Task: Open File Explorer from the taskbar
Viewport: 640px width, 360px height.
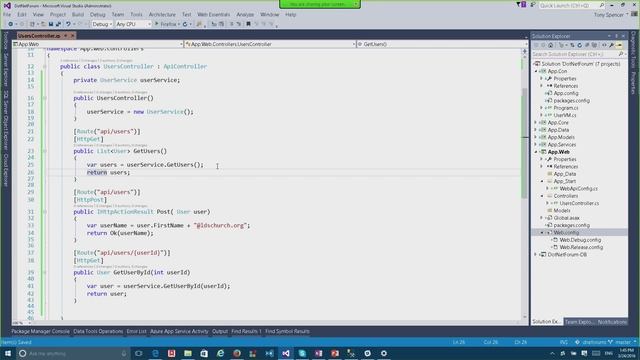Action: [x=188, y=353]
